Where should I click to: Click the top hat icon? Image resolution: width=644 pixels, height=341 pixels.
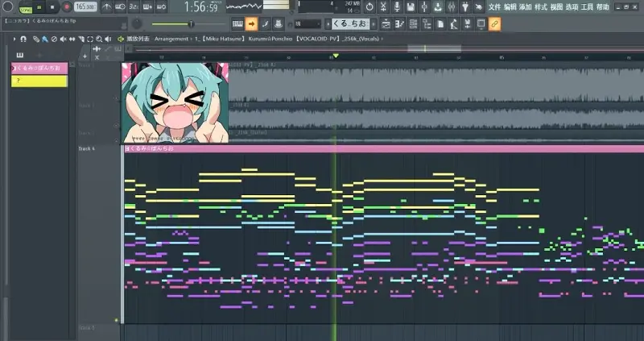click(279, 24)
